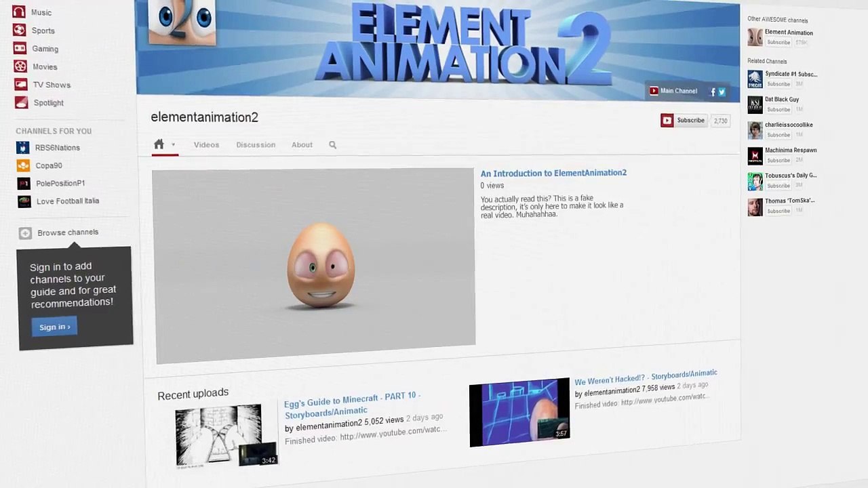Viewport: 868px width, 488px height.
Task: Subscribe to Machinima Respawn
Action: pyautogui.click(x=778, y=160)
